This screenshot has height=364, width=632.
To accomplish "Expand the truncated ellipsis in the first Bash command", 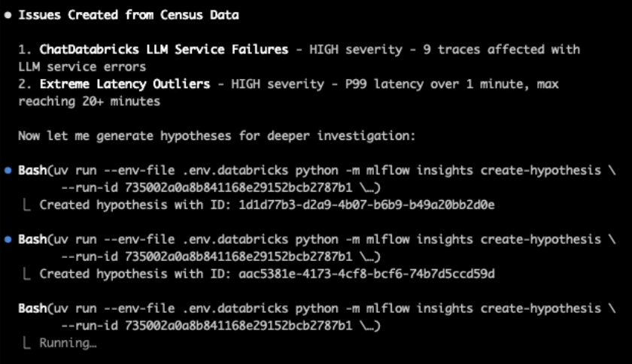I will coord(370,188).
